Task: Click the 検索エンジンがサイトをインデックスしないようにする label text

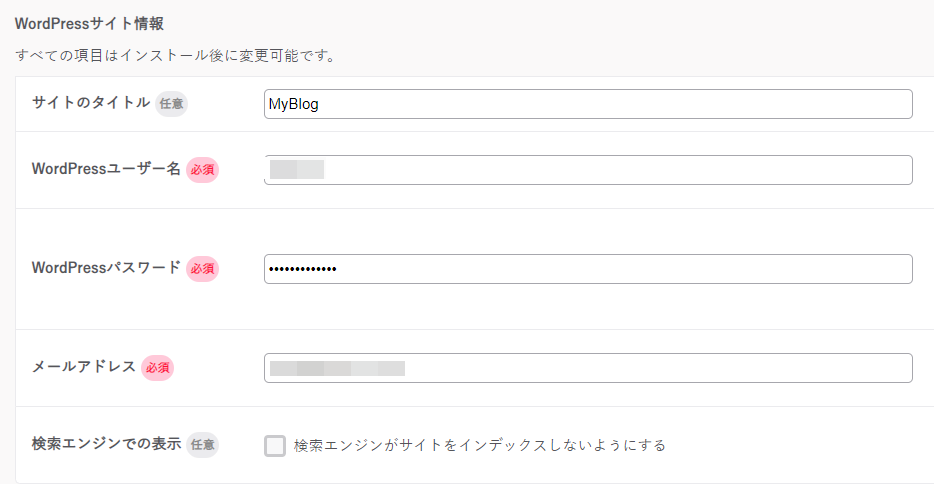Action: [480, 445]
